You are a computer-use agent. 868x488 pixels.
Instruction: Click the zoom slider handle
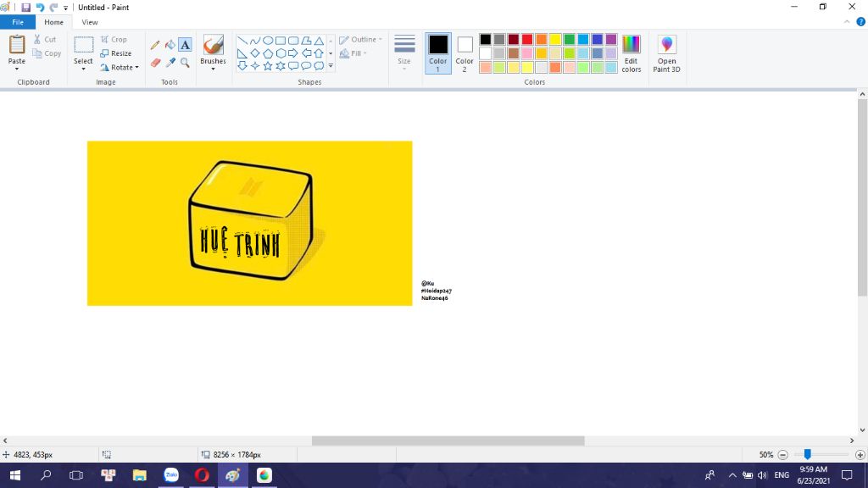(808, 454)
